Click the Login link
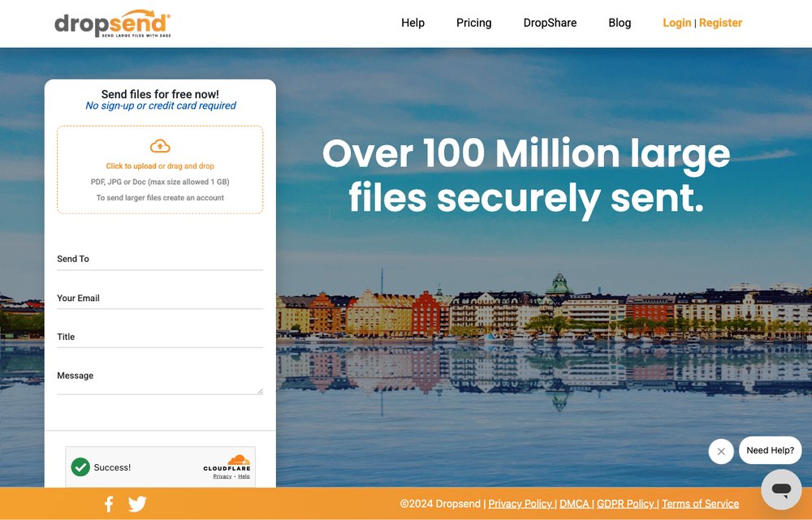 677,23
